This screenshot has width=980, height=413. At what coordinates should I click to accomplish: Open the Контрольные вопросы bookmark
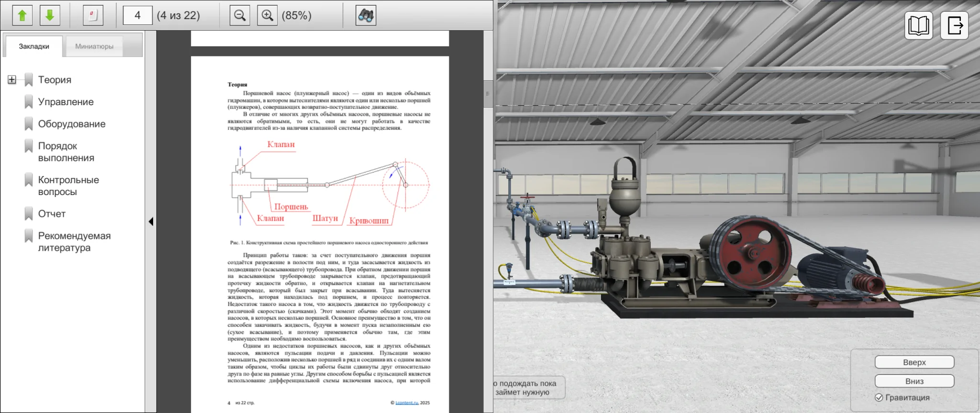pos(68,186)
